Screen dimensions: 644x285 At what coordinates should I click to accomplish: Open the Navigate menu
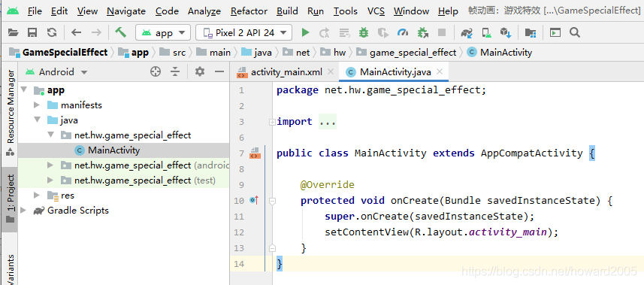[126, 11]
